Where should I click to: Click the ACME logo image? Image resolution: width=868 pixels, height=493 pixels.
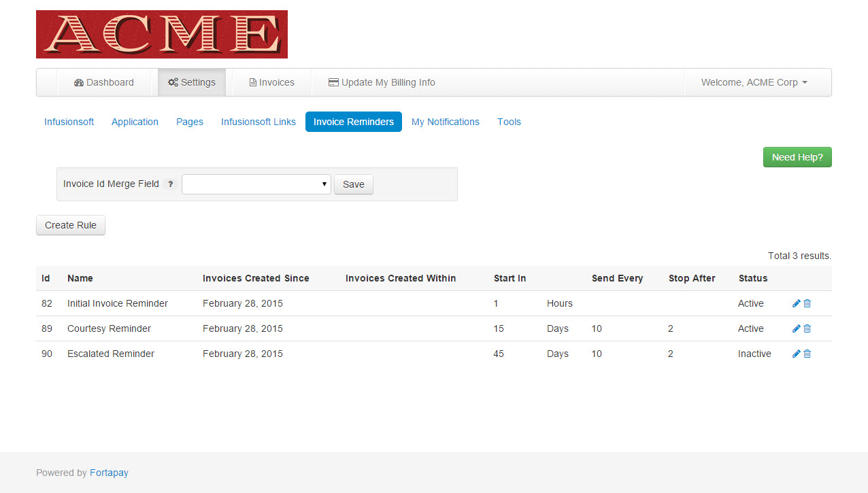pyautogui.click(x=162, y=34)
